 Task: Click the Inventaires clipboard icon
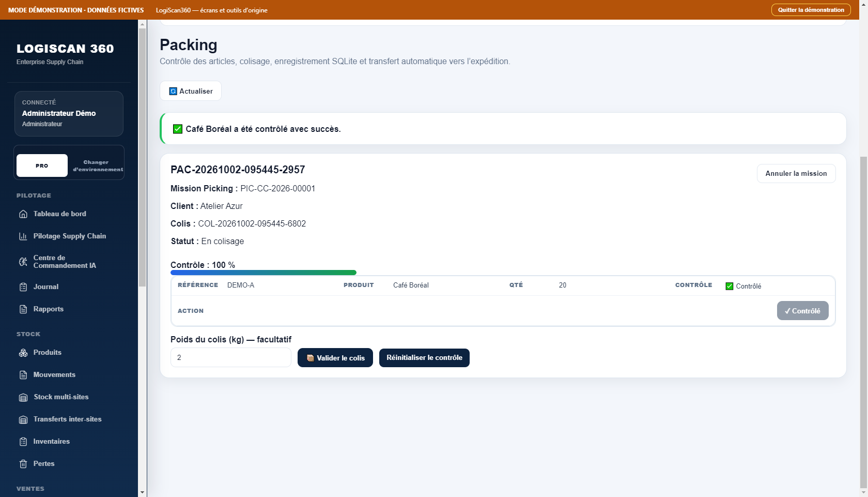click(23, 442)
